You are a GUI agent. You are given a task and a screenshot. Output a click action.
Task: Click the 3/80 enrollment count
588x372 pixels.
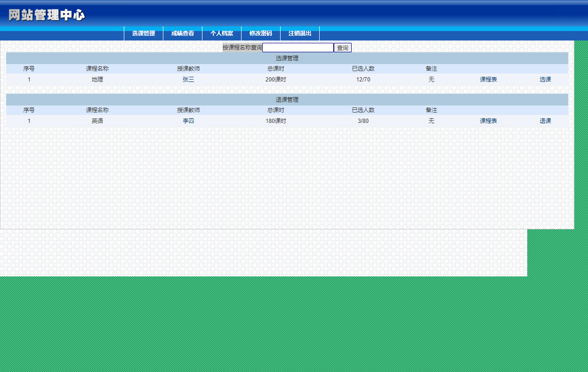tap(363, 121)
